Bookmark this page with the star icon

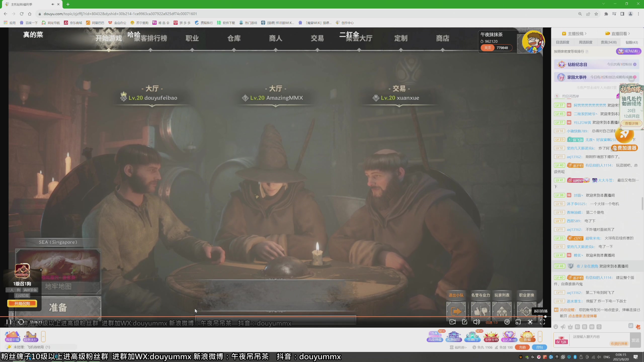click(x=596, y=14)
